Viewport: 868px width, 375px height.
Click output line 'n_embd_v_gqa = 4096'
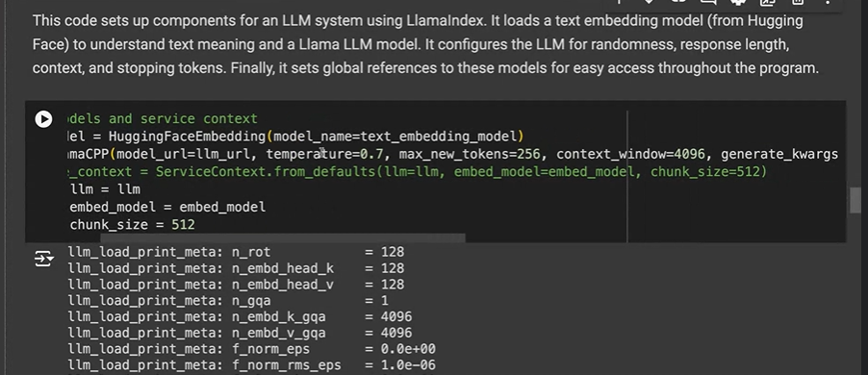click(x=241, y=333)
